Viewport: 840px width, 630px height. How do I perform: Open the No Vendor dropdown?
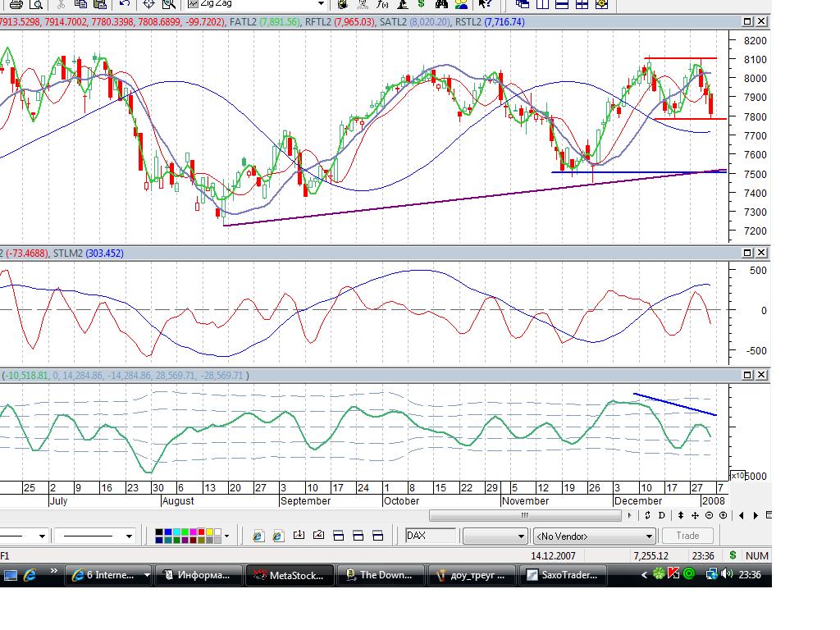pyautogui.click(x=594, y=536)
